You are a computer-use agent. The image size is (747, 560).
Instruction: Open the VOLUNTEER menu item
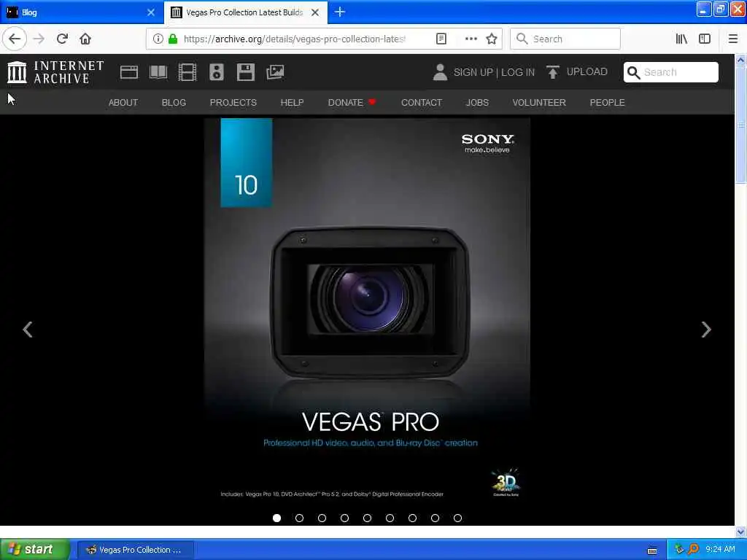click(x=539, y=102)
